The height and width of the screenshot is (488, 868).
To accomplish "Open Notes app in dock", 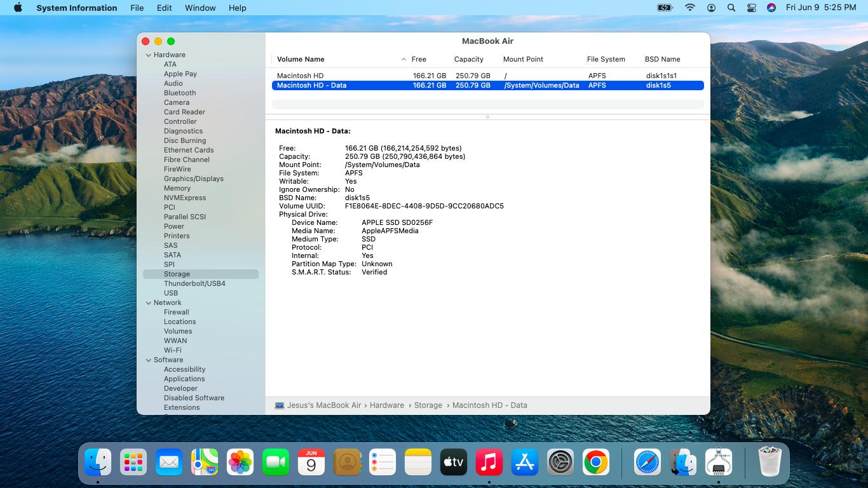I will pos(418,463).
